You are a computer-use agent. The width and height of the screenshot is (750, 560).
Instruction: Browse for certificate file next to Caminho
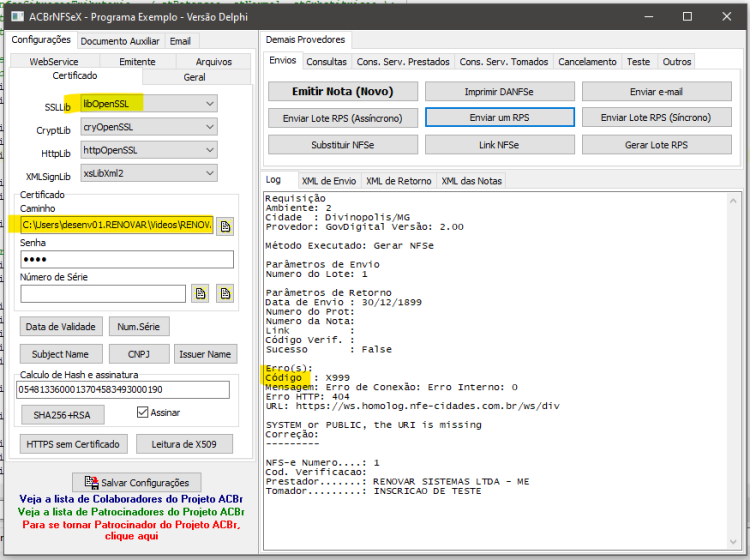click(x=225, y=226)
